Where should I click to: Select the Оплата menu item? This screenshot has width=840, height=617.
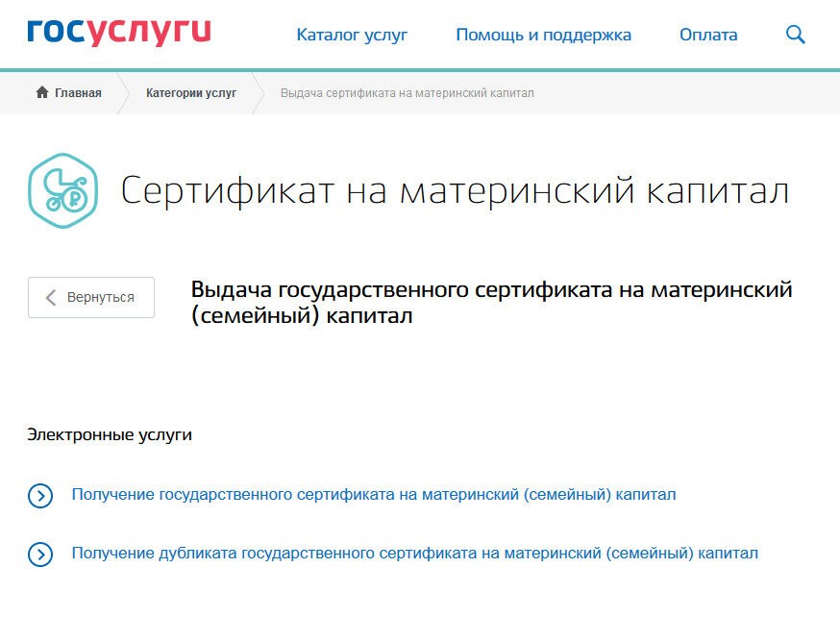coord(708,34)
